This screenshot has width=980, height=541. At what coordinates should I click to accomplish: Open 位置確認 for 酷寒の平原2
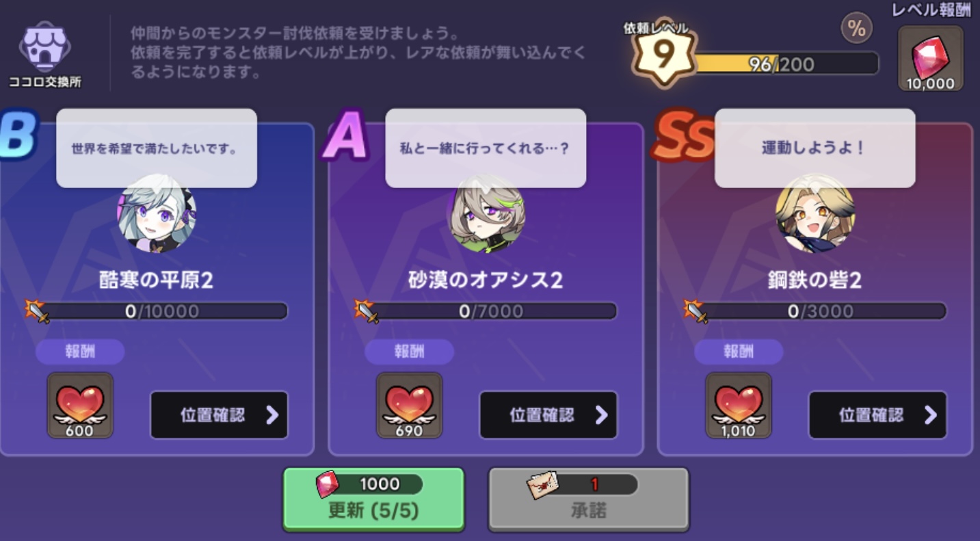(219, 415)
